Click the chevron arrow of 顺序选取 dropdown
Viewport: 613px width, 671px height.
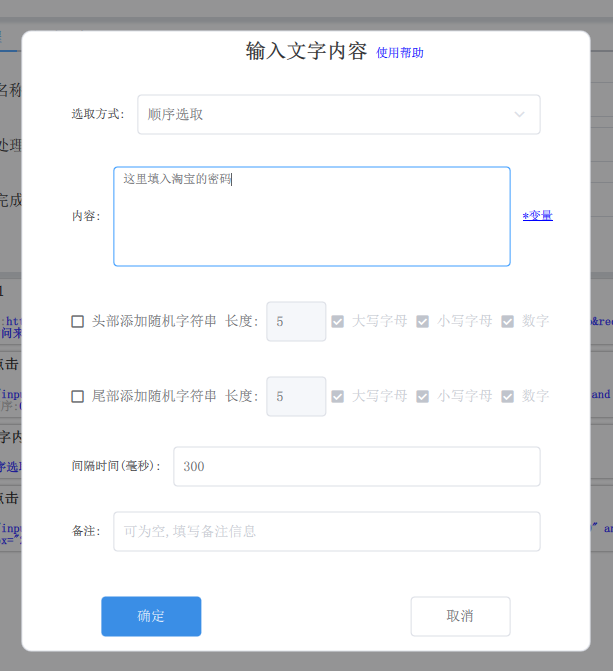[519, 114]
